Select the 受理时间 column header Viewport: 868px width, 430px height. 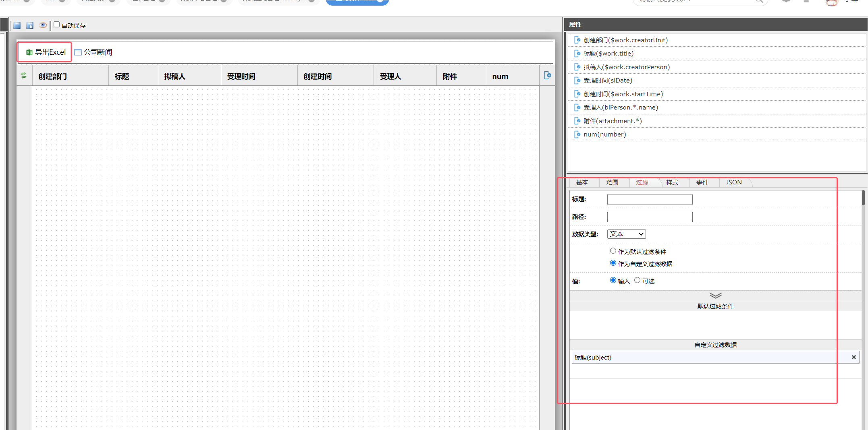pos(241,76)
